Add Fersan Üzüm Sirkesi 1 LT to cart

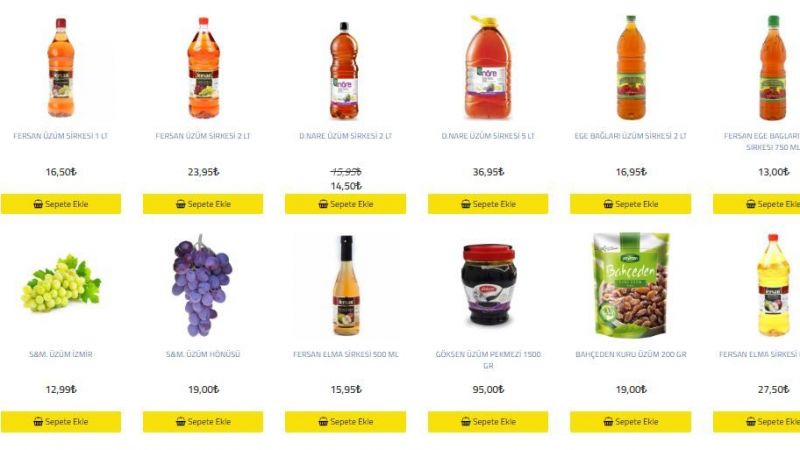pos(61,204)
